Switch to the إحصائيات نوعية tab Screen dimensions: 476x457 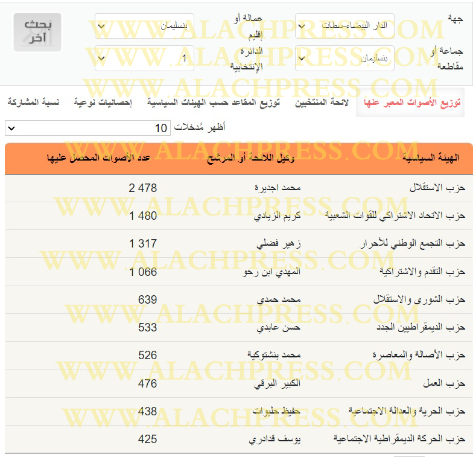point(103,103)
